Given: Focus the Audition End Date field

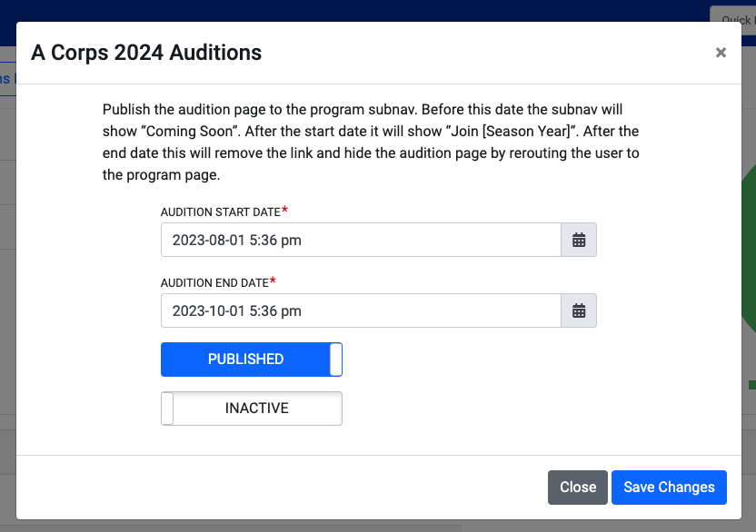Looking at the screenshot, I should [361, 310].
